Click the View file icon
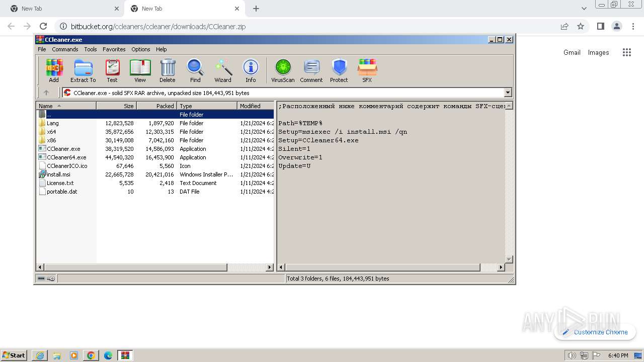The image size is (644, 362). coord(140,71)
